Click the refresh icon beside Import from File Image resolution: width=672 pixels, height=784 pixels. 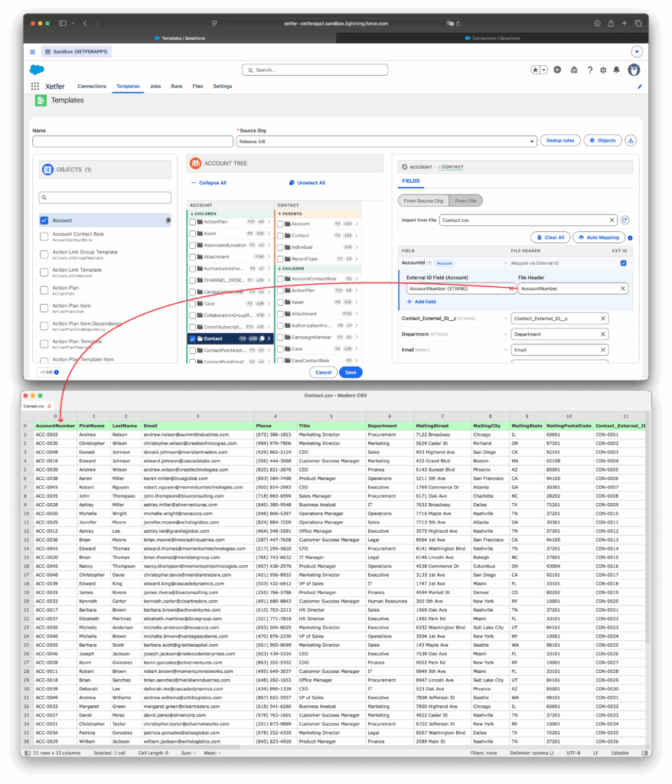pos(625,220)
